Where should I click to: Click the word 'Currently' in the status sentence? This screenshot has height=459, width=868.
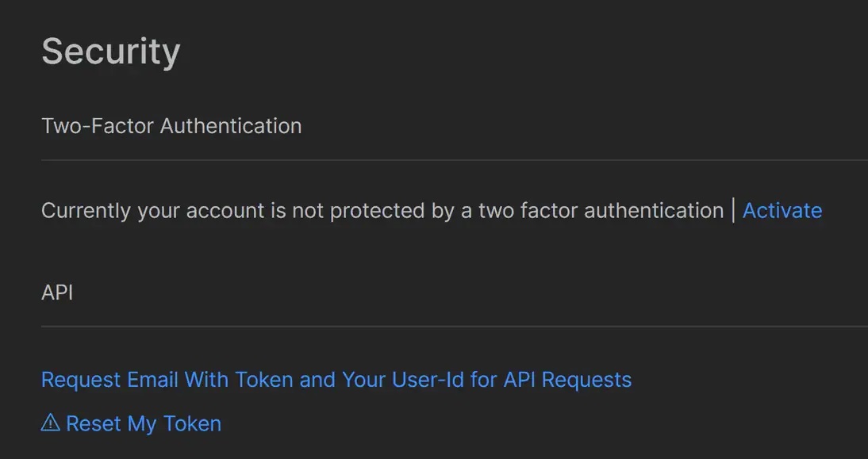point(86,211)
